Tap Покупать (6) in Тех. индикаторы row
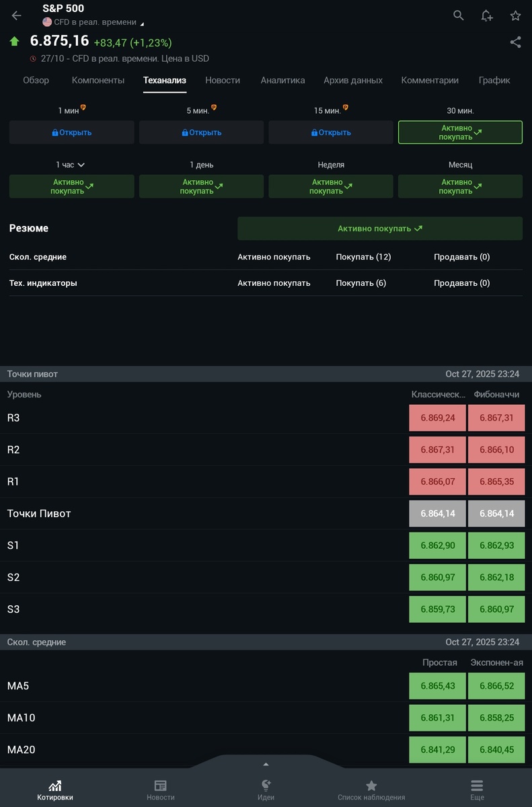The image size is (532, 807). (x=361, y=283)
